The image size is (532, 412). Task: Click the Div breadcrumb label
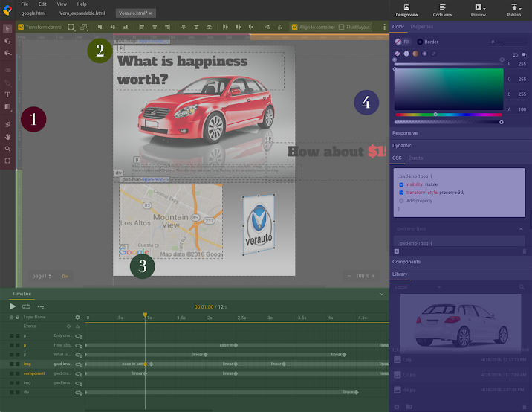tap(65, 277)
